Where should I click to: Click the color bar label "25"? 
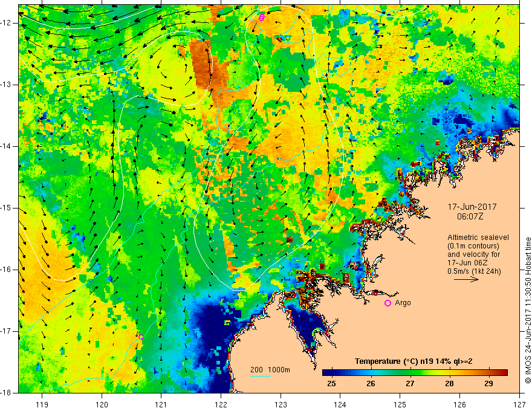tap(331, 384)
